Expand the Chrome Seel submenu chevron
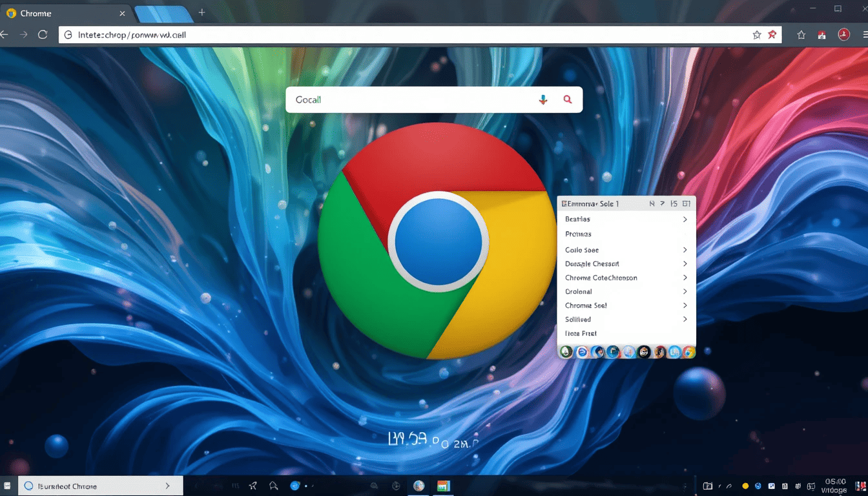The image size is (868, 496). [685, 305]
